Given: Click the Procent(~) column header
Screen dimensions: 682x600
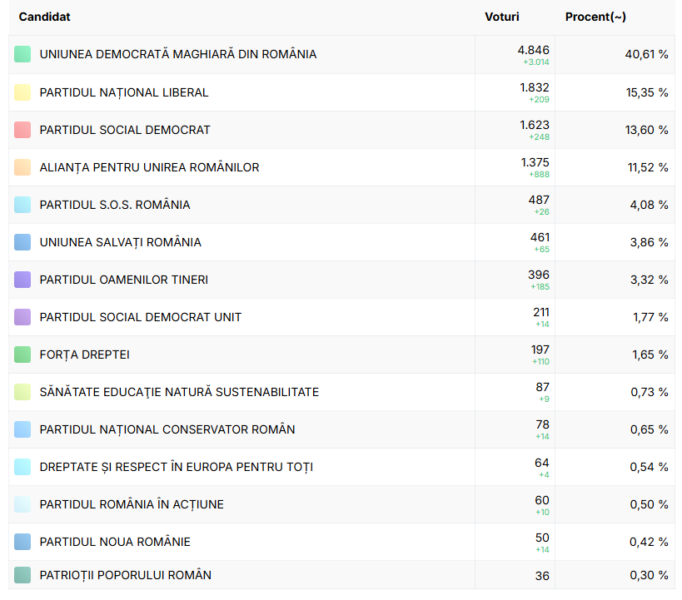Looking at the screenshot, I should (595, 17).
